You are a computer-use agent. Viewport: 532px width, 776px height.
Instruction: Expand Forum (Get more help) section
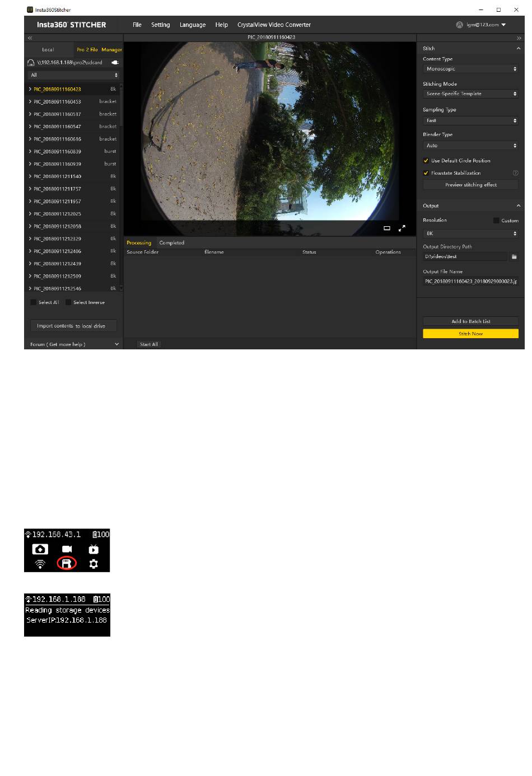(x=116, y=344)
